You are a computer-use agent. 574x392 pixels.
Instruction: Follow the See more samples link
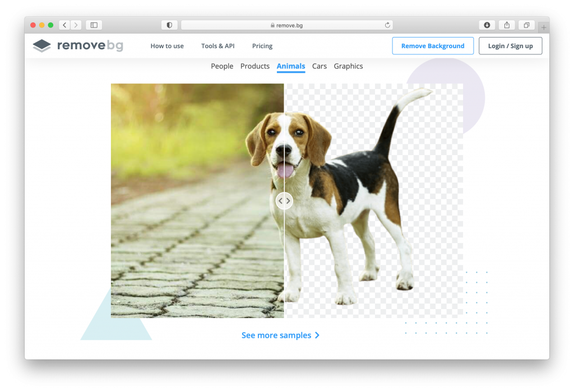click(280, 335)
